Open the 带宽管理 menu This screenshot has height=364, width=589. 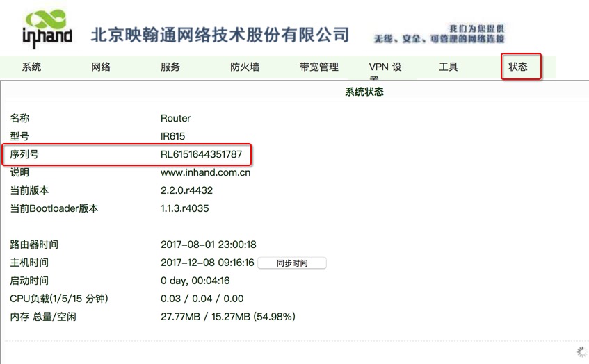(x=319, y=67)
